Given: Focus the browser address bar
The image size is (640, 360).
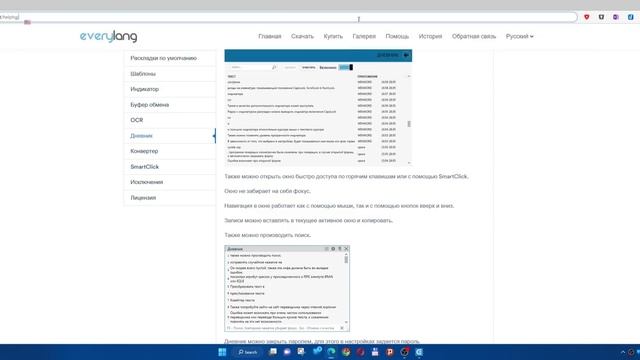Looking at the screenshot, I should 288,17.
